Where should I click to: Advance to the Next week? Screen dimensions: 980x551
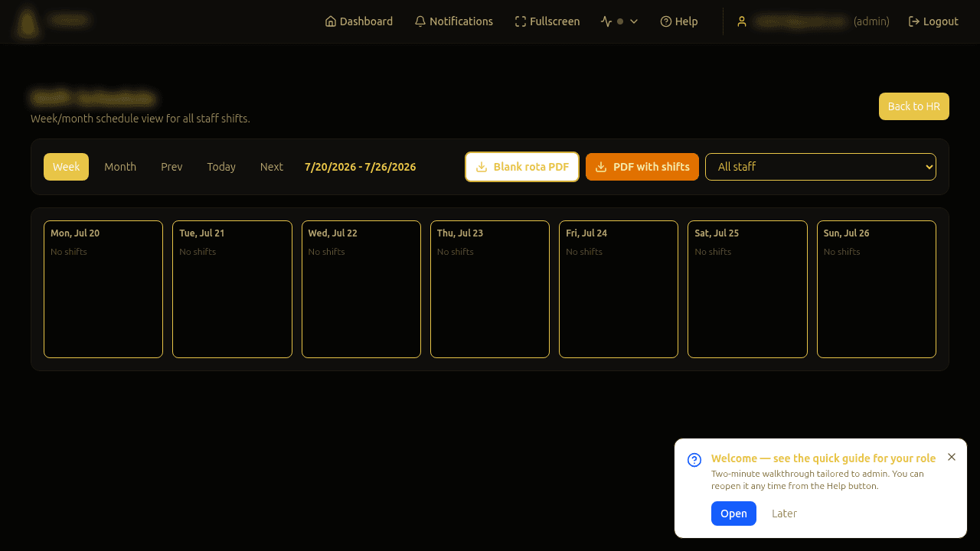[x=272, y=167]
